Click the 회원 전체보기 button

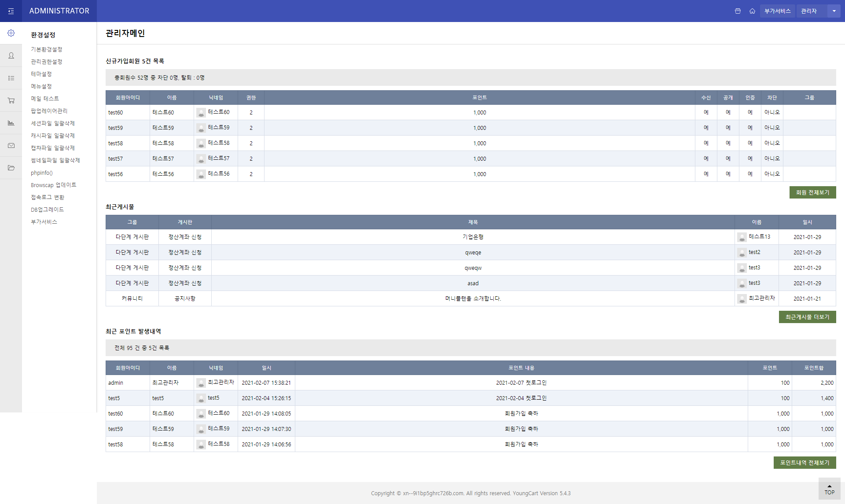(812, 192)
